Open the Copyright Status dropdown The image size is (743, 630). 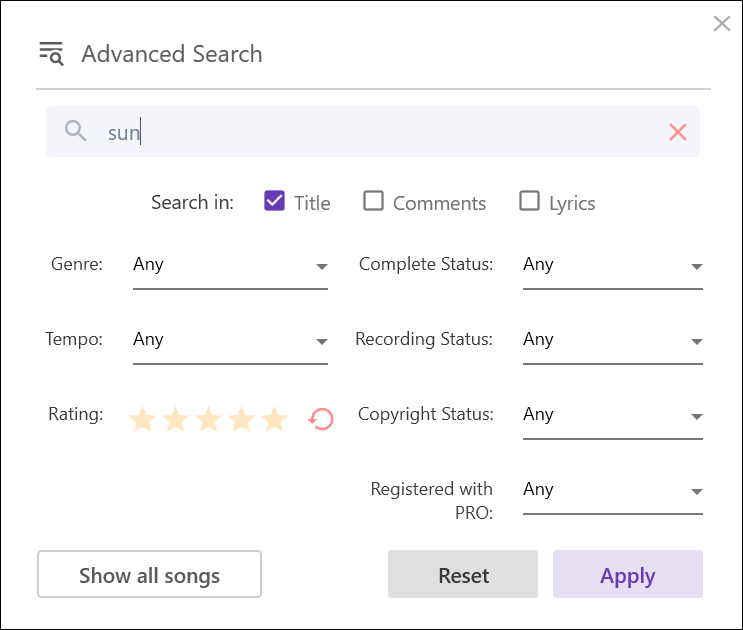pyautogui.click(x=612, y=416)
